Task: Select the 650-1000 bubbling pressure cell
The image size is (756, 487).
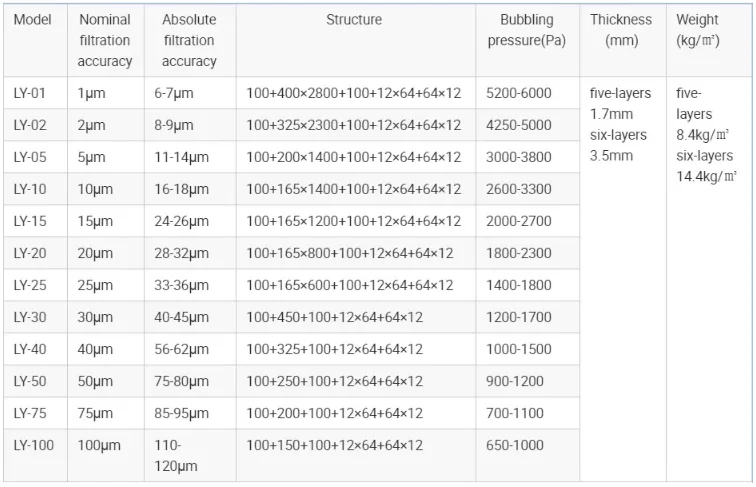Action: point(517,446)
